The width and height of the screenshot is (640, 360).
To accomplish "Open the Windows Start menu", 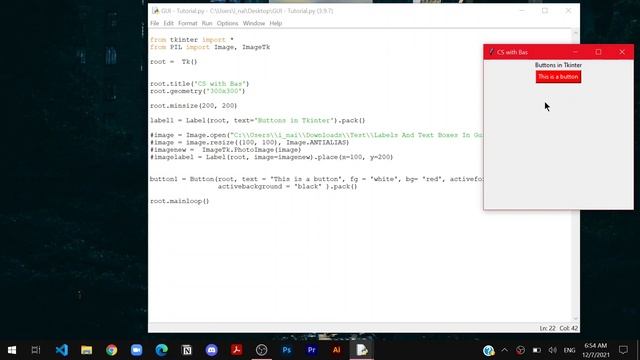I will point(12,350).
